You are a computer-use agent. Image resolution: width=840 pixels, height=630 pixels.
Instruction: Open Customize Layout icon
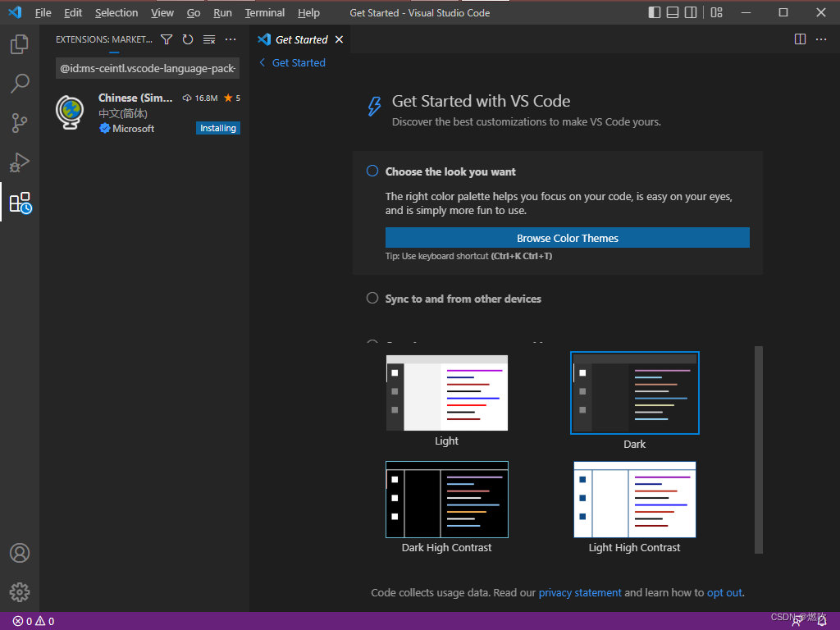coord(716,12)
